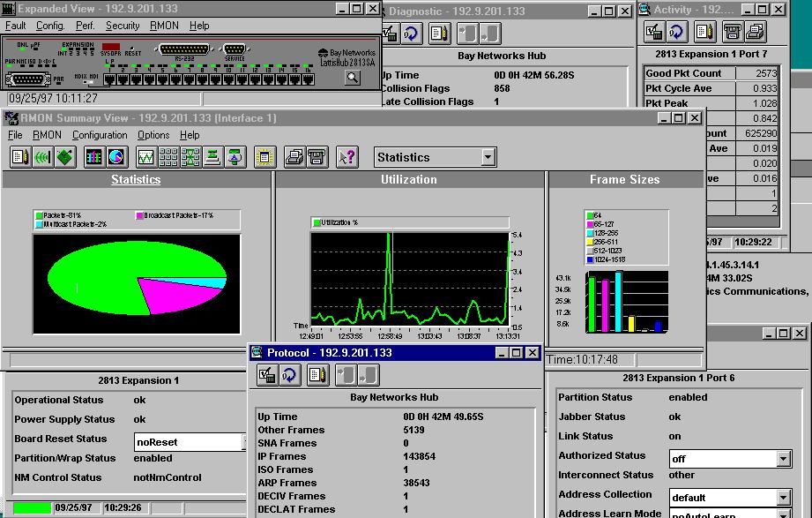812x518 pixels.
Task: Click the magnifier zoom icon on hub Expanded View
Action: pos(353,78)
